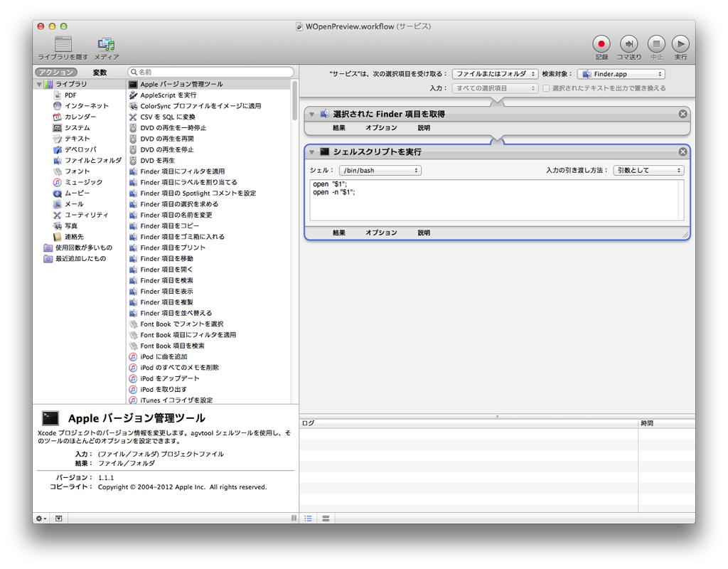The image size is (728, 569).
Task: Toggle the description pane hide button
Action: [58, 519]
